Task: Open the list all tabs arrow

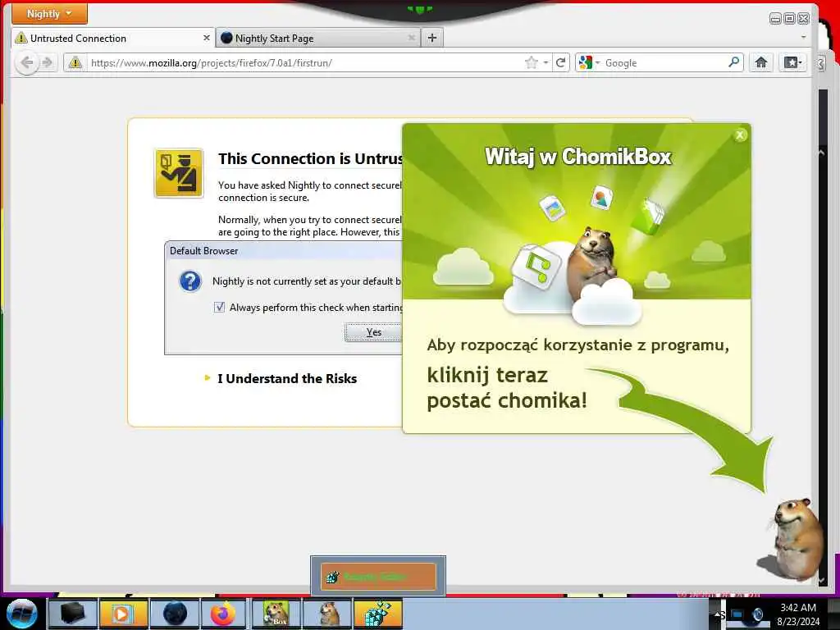Action: (x=803, y=38)
